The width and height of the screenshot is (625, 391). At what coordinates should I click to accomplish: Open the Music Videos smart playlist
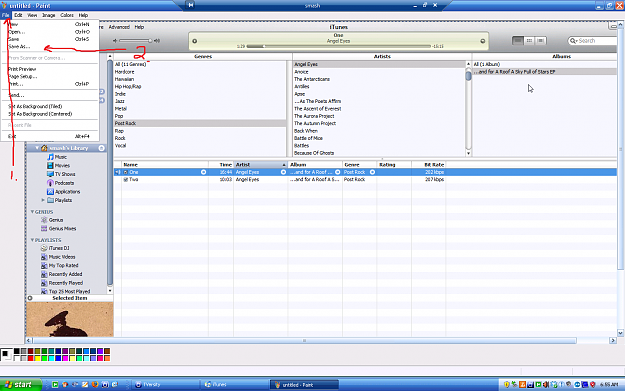(58, 257)
